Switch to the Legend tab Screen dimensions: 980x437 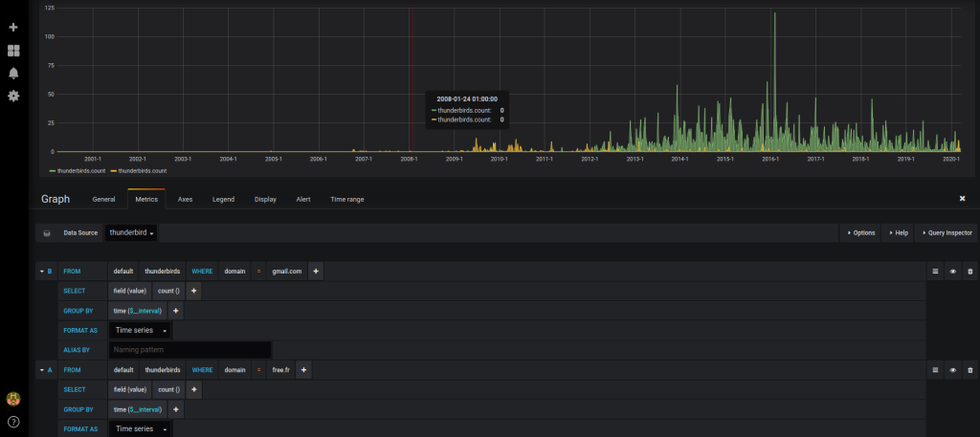(223, 199)
